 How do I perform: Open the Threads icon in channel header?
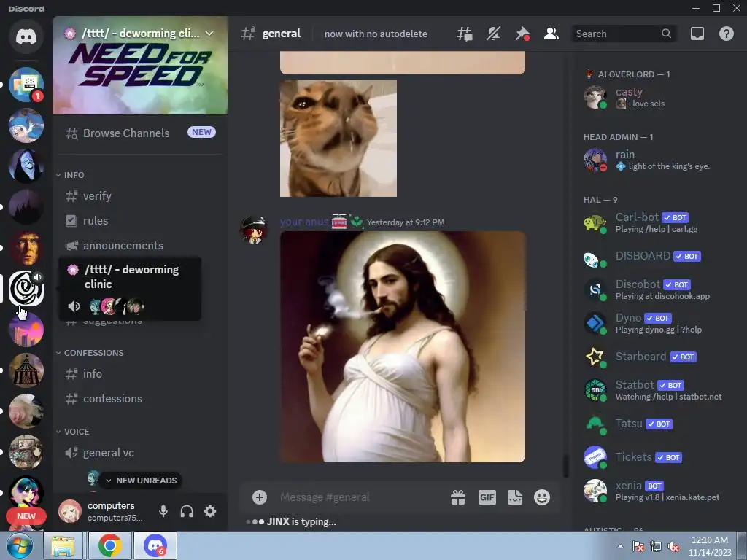coord(465,34)
